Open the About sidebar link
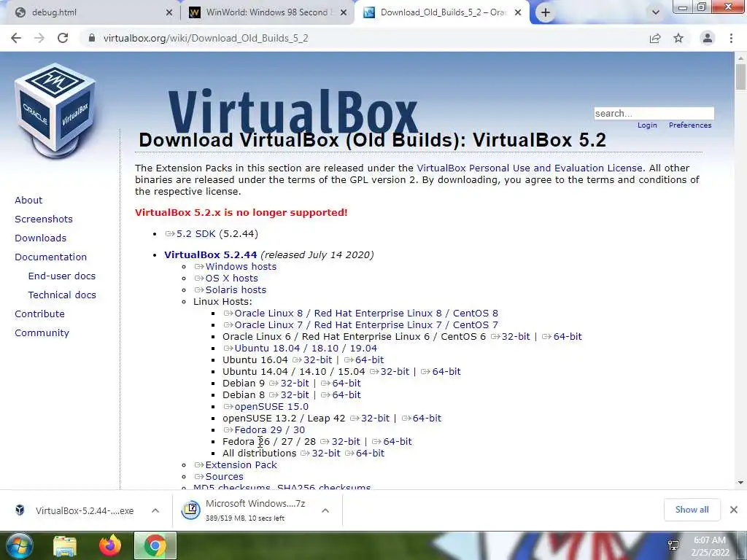The width and height of the screenshot is (747, 560). (x=28, y=200)
